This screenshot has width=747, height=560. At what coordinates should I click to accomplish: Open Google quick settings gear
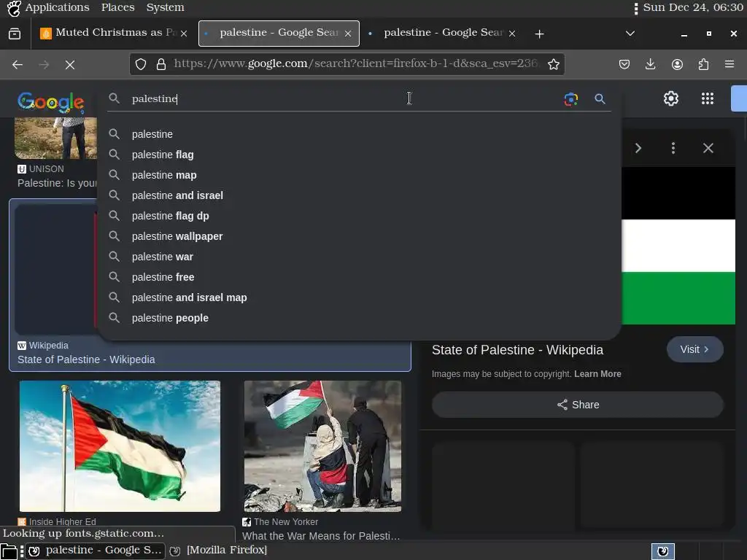point(671,98)
